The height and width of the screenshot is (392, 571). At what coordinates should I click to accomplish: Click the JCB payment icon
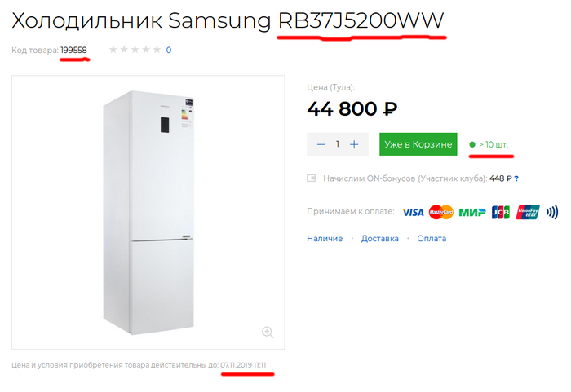pyautogui.click(x=500, y=212)
